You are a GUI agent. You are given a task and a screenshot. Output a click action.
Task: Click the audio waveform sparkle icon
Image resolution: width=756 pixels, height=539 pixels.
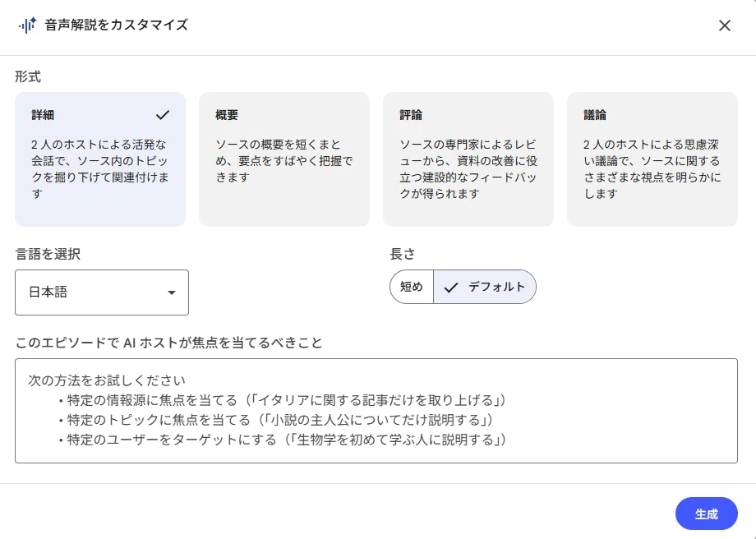pos(27,25)
